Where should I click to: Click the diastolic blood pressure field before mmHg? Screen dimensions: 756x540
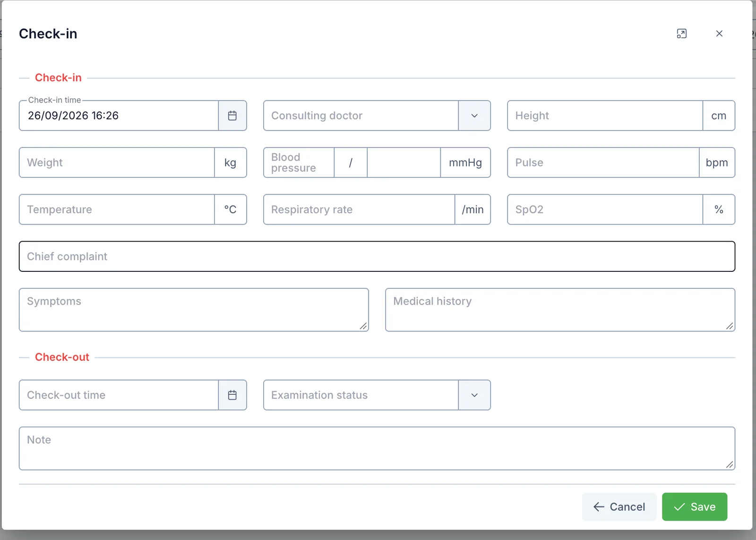(x=404, y=163)
